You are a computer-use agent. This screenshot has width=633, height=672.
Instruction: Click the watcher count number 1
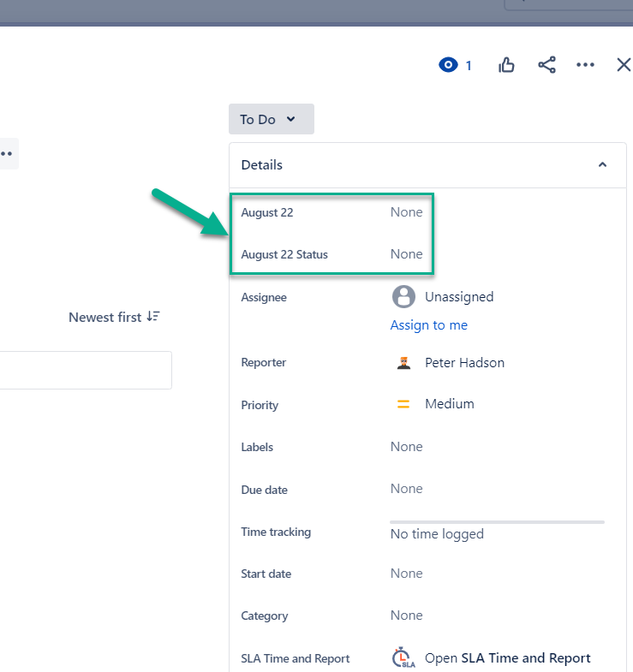pos(469,66)
